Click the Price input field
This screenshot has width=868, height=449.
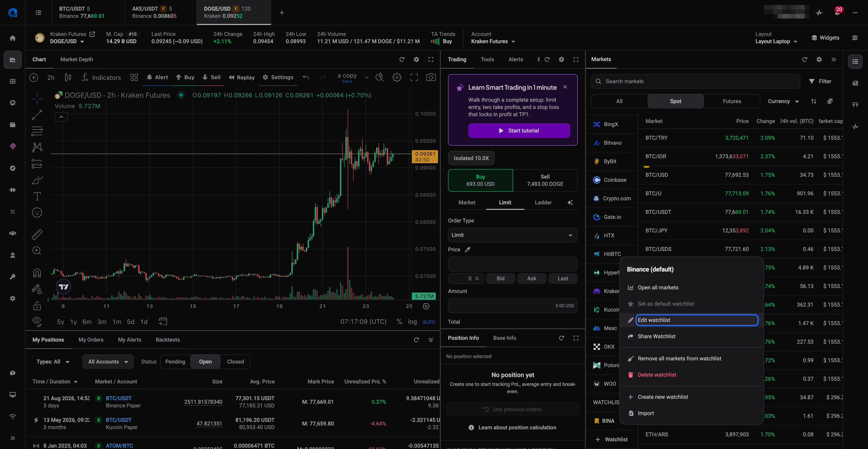[x=512, y=264]
